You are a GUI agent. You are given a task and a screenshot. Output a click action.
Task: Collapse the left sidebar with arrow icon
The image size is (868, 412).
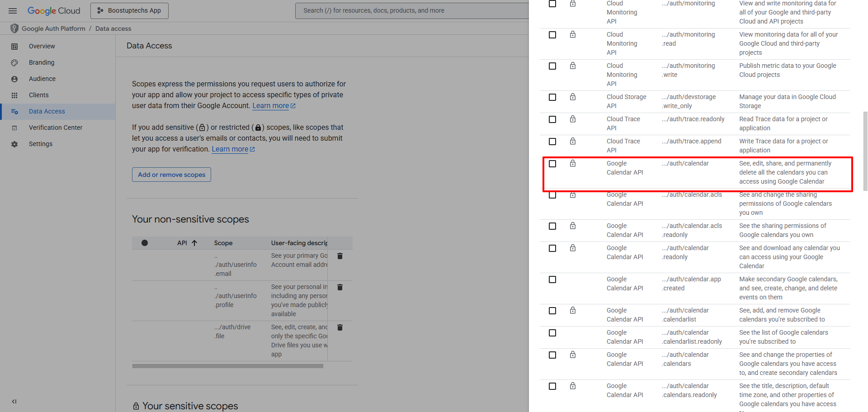click(14, 401)
